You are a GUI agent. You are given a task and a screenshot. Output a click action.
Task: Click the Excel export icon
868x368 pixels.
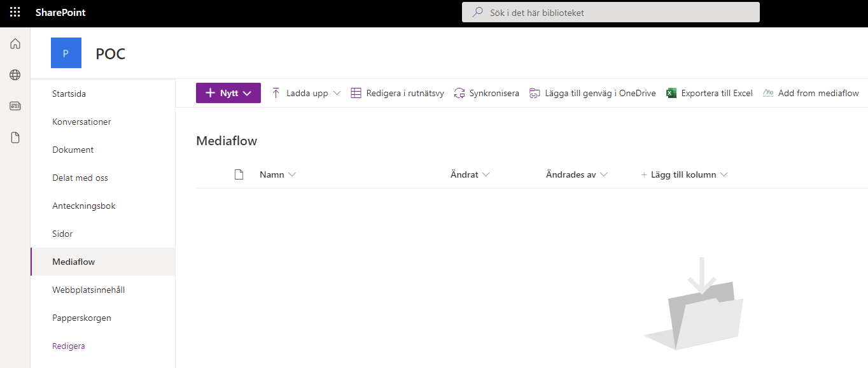tap(671, 93)
